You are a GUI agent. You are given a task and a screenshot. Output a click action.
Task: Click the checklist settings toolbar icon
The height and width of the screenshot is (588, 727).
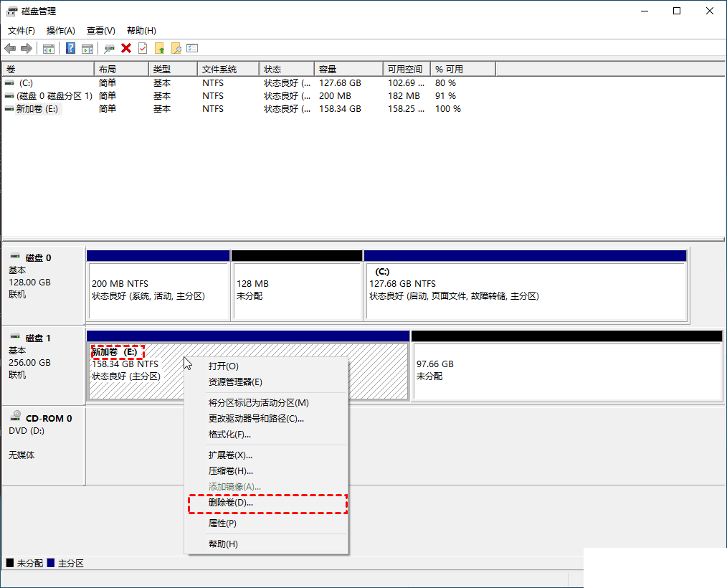[192, 48]
